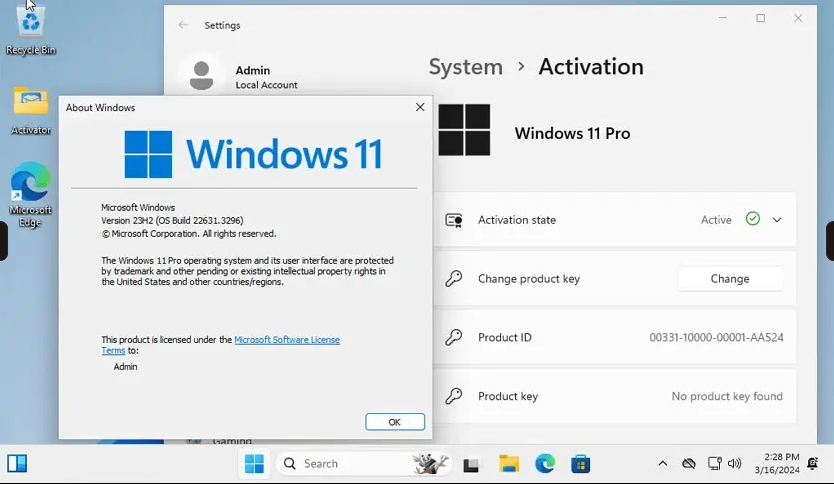Minimize the Settings window
The width and height of the screenshot is (834, 484).
click(x=723, y=18)
